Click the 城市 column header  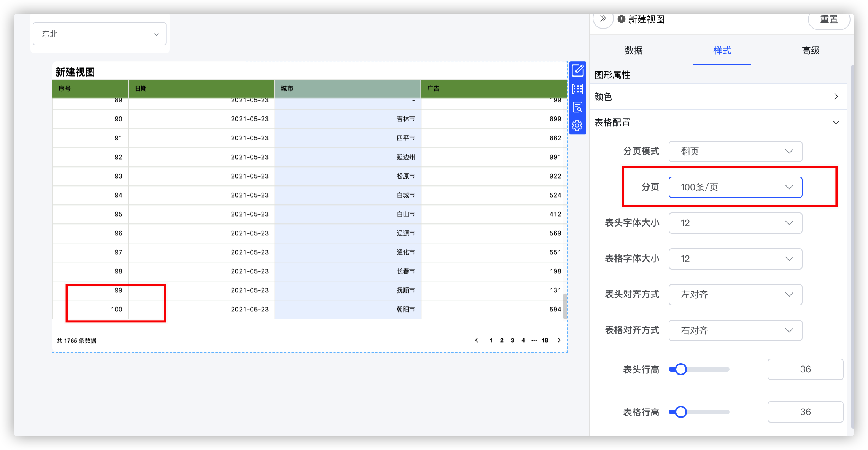coord(348,89)
